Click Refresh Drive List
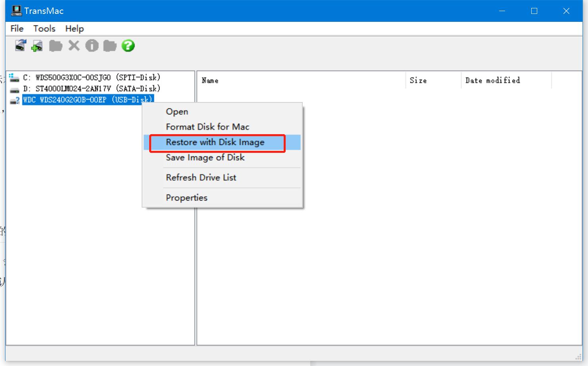588x366 pixels. [x=201, y=177]
